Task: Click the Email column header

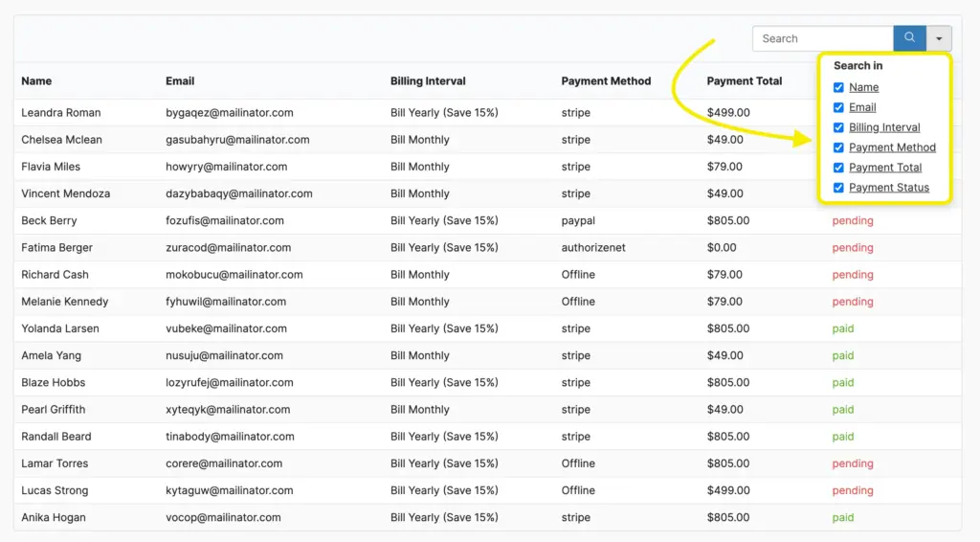Action: (x=180, y=80)
